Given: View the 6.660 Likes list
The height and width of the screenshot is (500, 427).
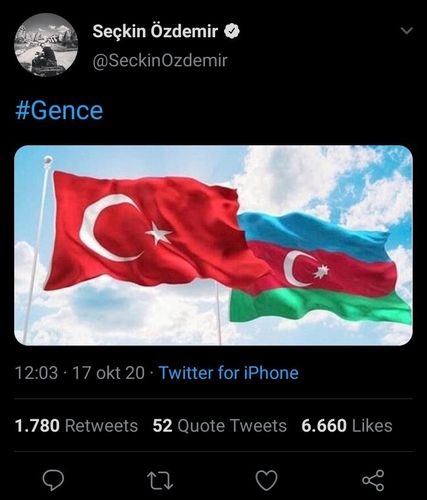Looking at the screenshot, I should point(347,426).
